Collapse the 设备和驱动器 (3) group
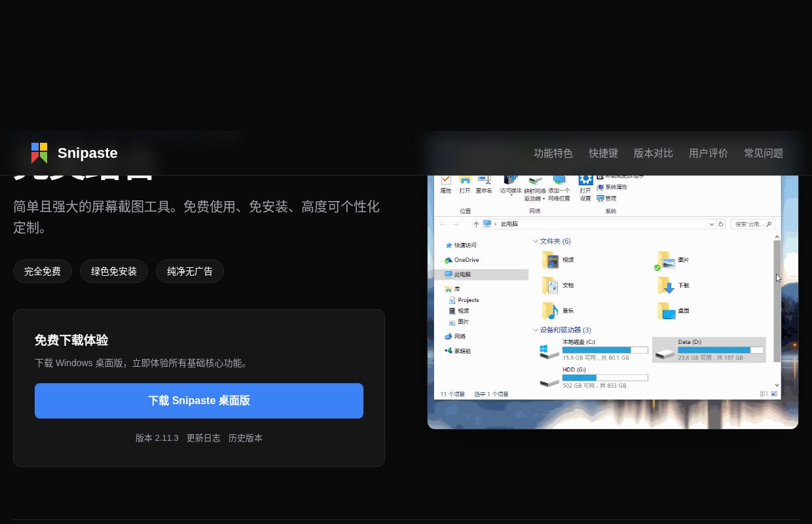The width and height of the screenshot is (812, 524). click(536, 330)
